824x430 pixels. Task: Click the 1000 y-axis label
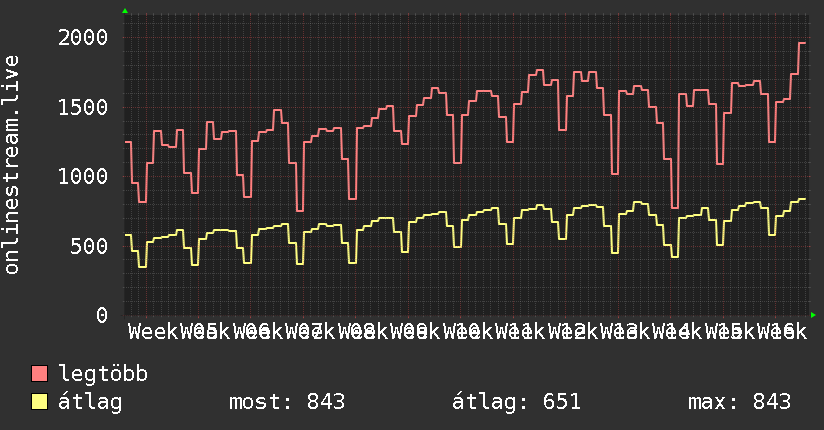(83, 176)
